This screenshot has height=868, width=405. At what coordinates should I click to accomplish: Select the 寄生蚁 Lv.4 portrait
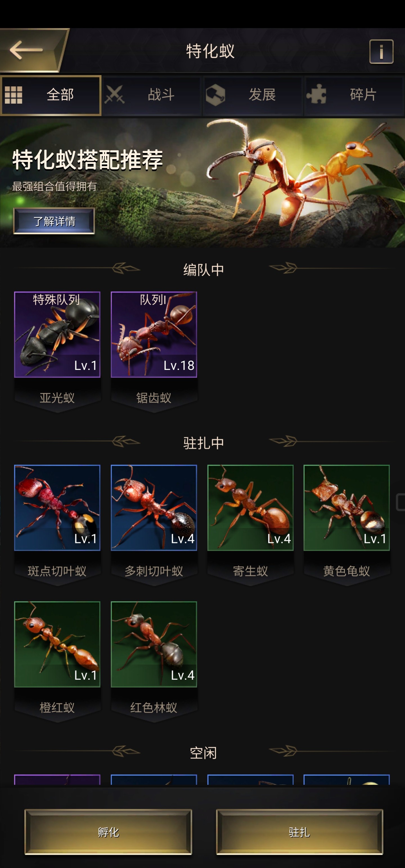pos(250,507)
